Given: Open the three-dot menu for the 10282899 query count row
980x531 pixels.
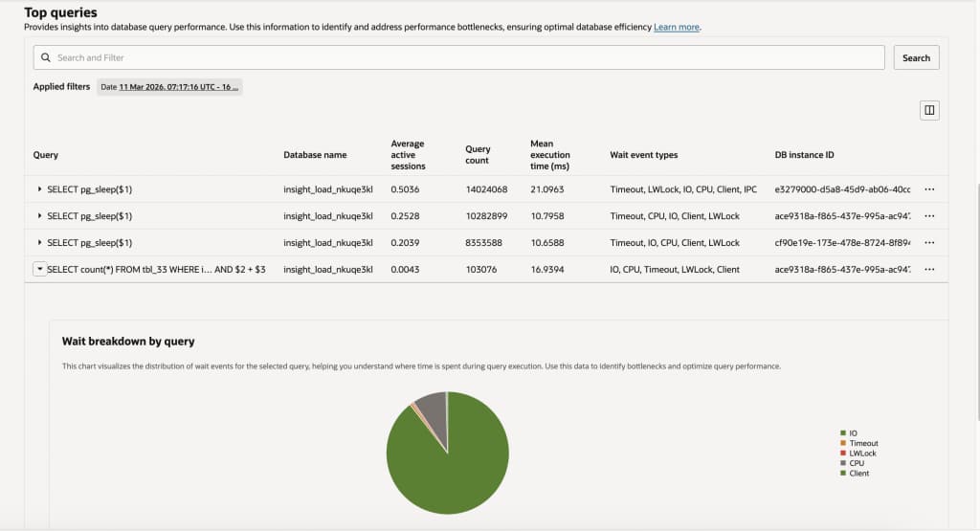Looking at the screenshot, I should (x=929, y=216).
